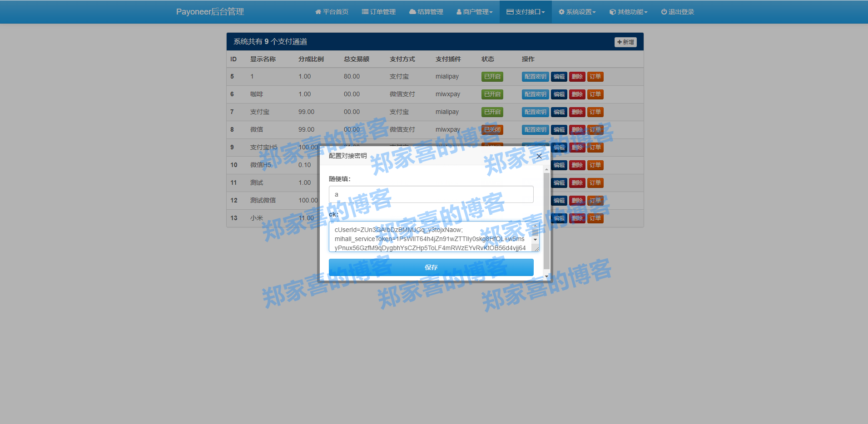868x424 pixels.
Task: Open 订单管理 in top navigation
Action: pyautogui.click(x=379, y=12)
